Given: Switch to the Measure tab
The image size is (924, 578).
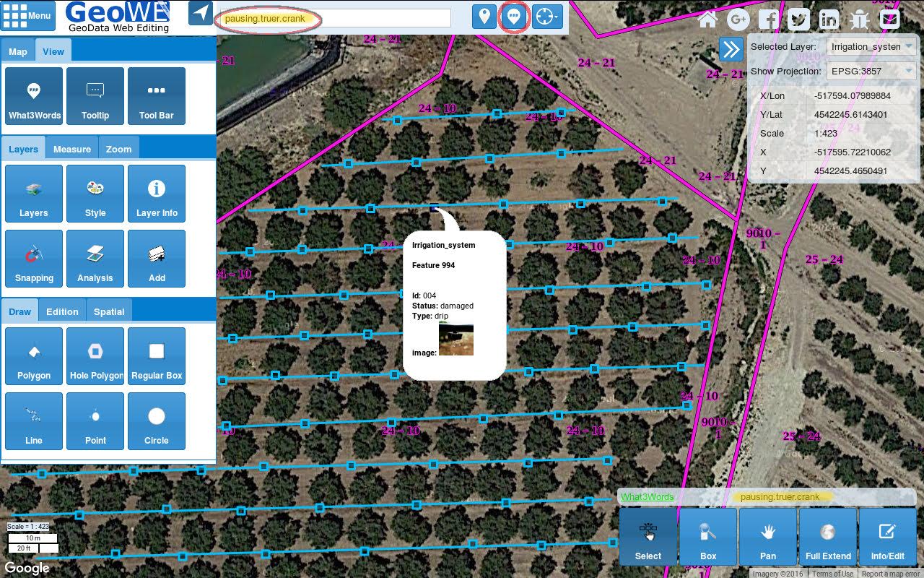Looking at the screenshot, I should (72, 149).
